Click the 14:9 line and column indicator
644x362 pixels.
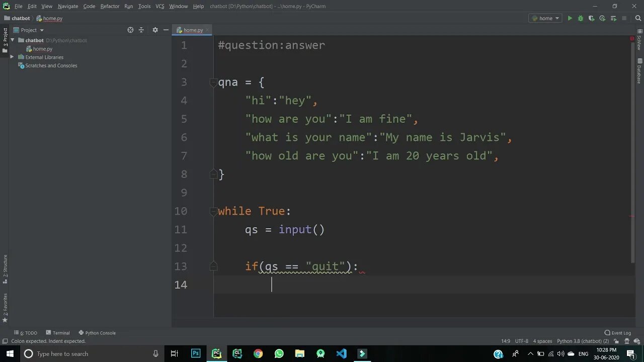(506, 341)
